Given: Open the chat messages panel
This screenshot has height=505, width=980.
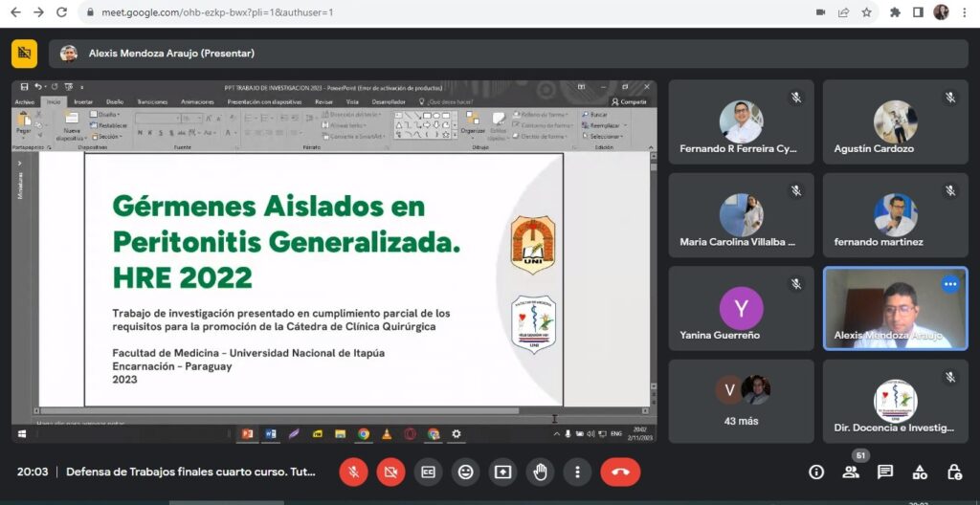Looking at the screenshot, I should click(x=885, y=472).
